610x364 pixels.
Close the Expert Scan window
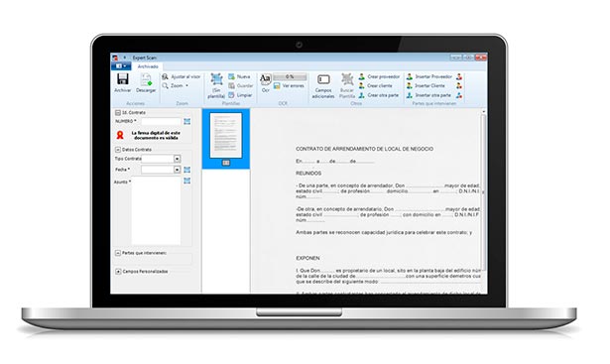click(481, 58)
